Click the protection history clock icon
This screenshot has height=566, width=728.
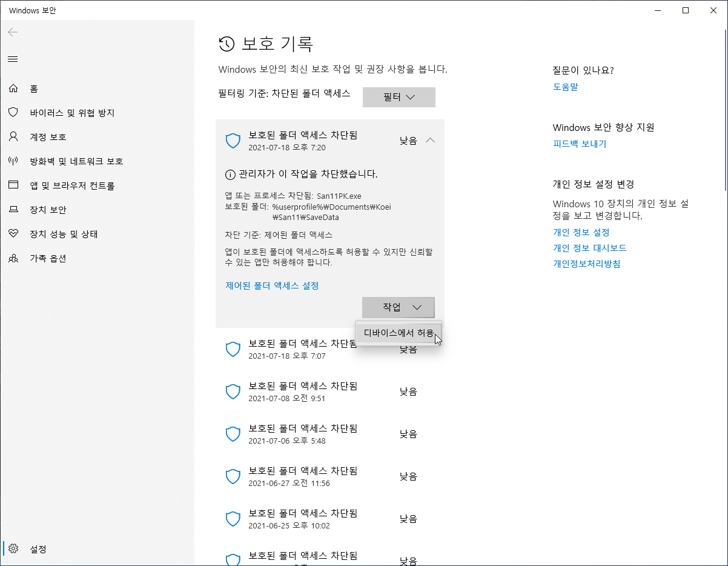(x=227, y=44)
